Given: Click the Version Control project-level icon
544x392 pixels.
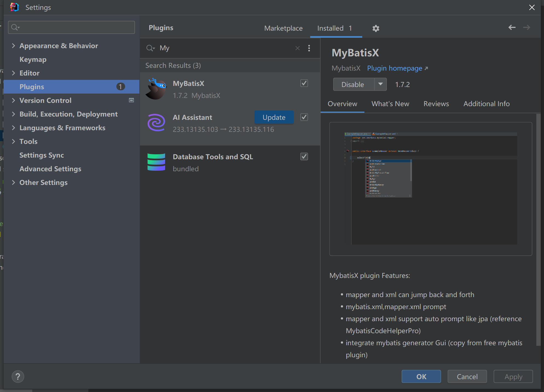Looking at the screenshot, I should click(131, 100).
